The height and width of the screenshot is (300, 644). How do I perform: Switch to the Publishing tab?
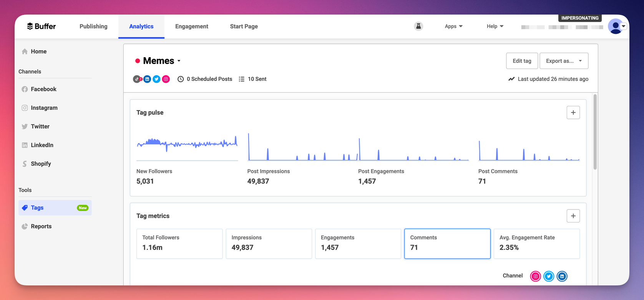(x=93, y=26)
